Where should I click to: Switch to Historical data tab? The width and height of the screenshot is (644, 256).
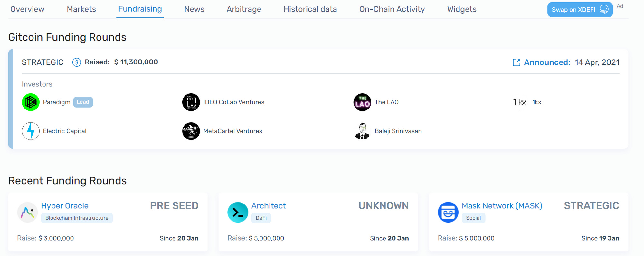310,9
